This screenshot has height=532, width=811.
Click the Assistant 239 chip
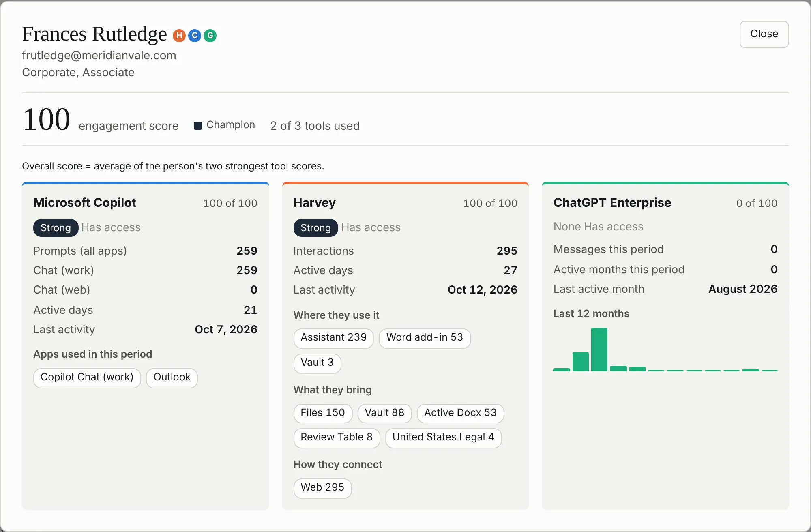click(x=333, y=338)
